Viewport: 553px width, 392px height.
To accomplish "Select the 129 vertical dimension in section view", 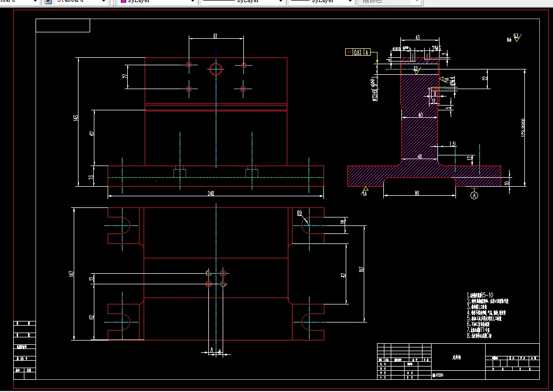I will [523, 128].
